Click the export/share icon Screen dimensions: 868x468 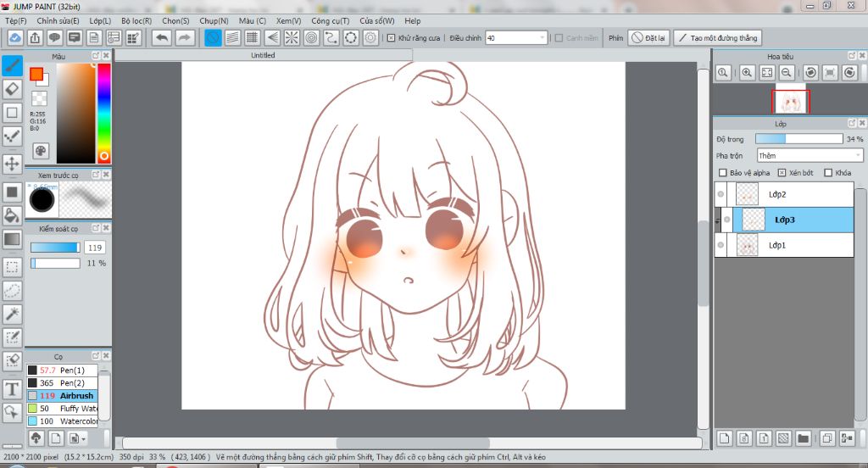click(35, 37)
